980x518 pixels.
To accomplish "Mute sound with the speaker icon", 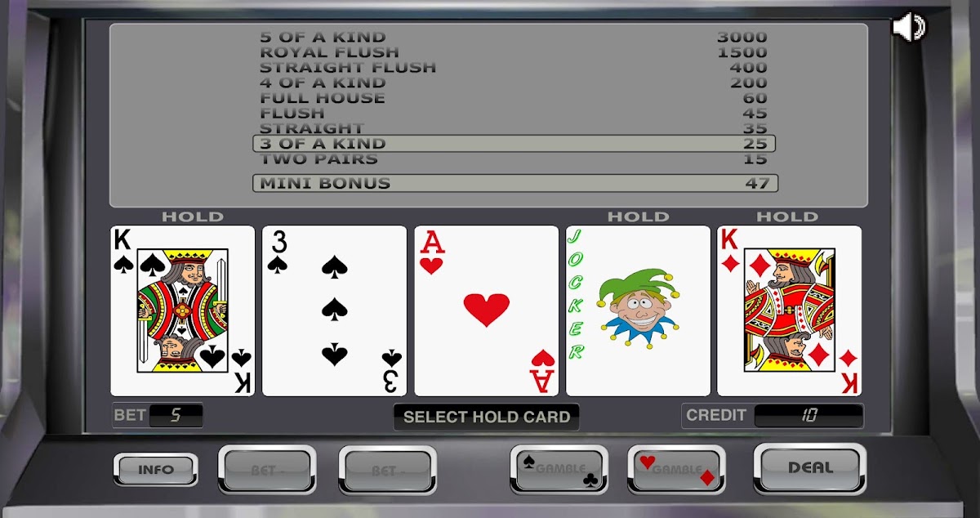I will click(x=908, y=27).
